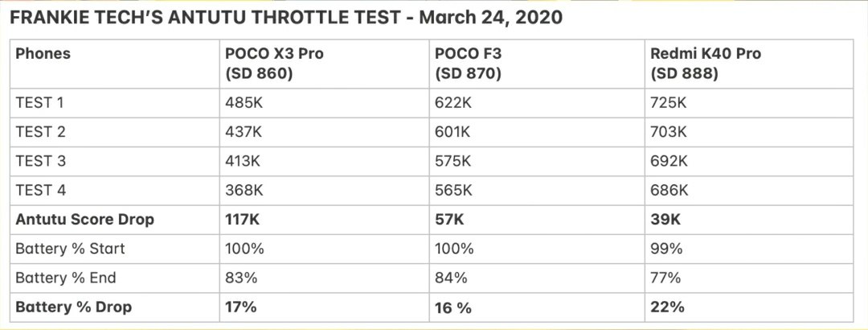Select the 692K cell in TEST 3
868x330 pixels.
coord(749,162)
